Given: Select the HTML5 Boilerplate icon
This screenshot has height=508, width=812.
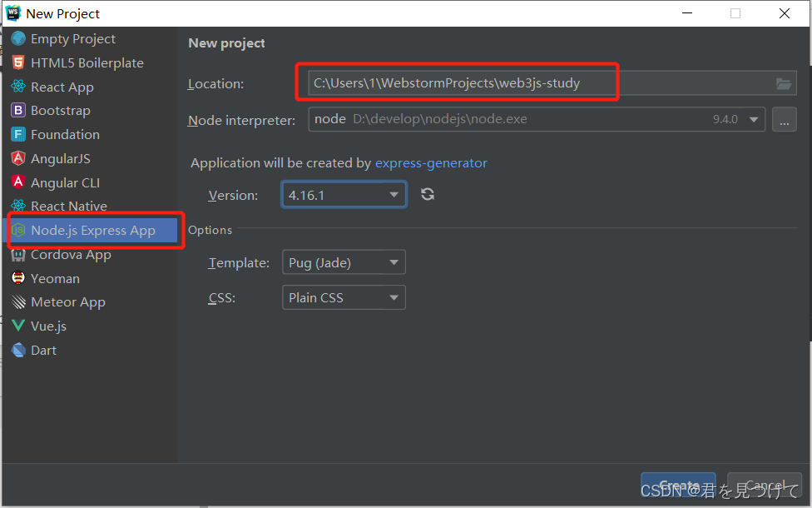Looking at the screenshot, I should pyautogui.click(x=18, y=62).
